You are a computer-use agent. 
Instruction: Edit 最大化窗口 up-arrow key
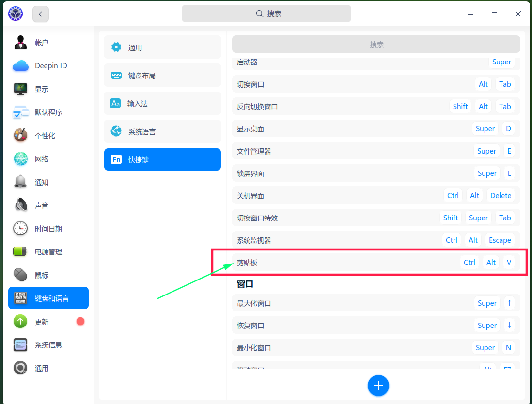[509, 303]
